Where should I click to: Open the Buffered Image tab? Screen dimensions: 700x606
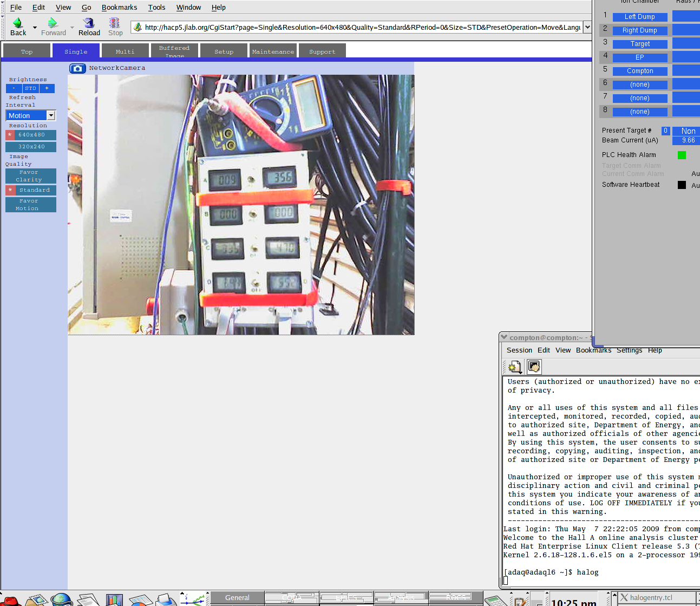[x=174, y=51]
